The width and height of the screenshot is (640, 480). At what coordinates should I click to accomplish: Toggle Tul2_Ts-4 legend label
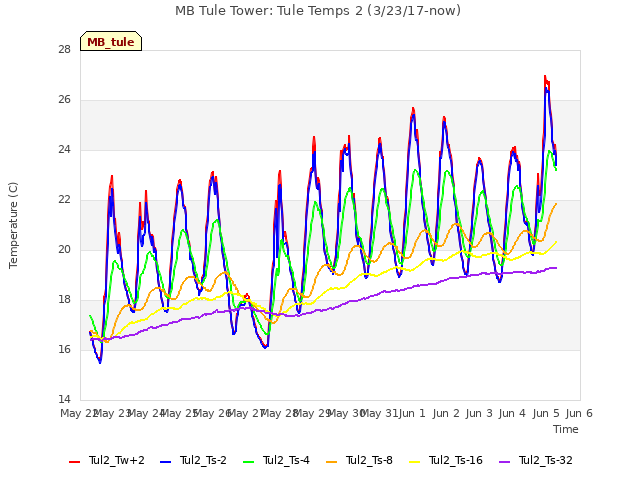(286, 460)
